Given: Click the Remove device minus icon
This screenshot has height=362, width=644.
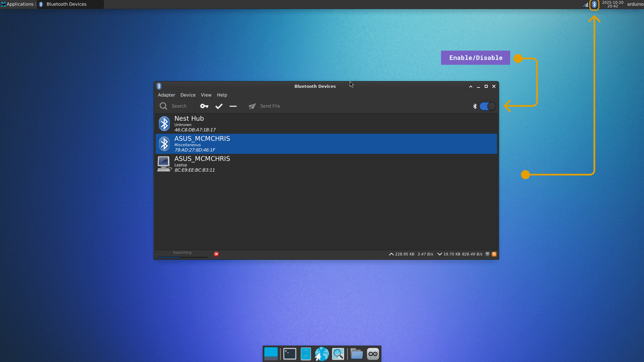Looking at the screenshot, I should [233, 106].
